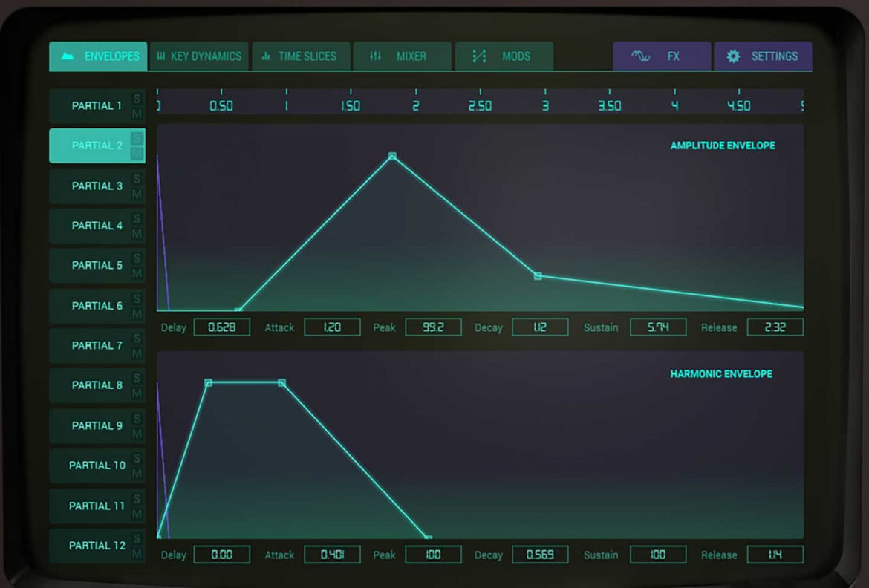
Task: Click amplitude Attack field 1.20
Action: (332, 327)
